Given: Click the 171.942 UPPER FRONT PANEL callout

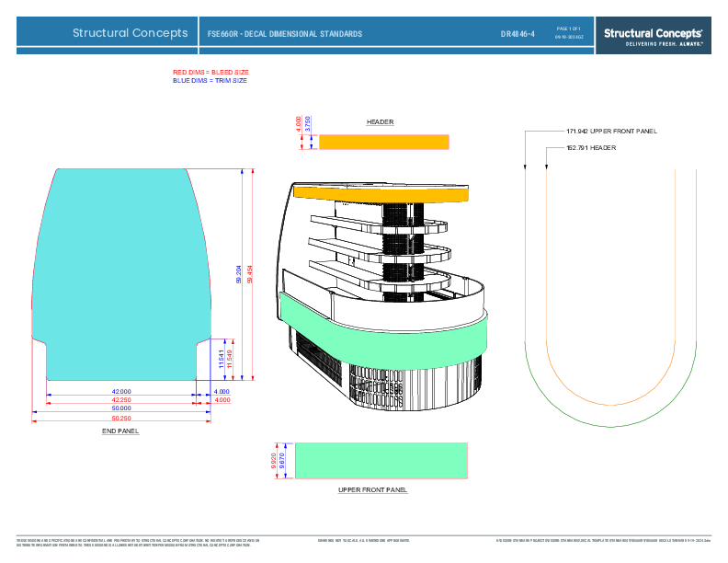Looking at the screenshot, I should (x=611, y=131).
